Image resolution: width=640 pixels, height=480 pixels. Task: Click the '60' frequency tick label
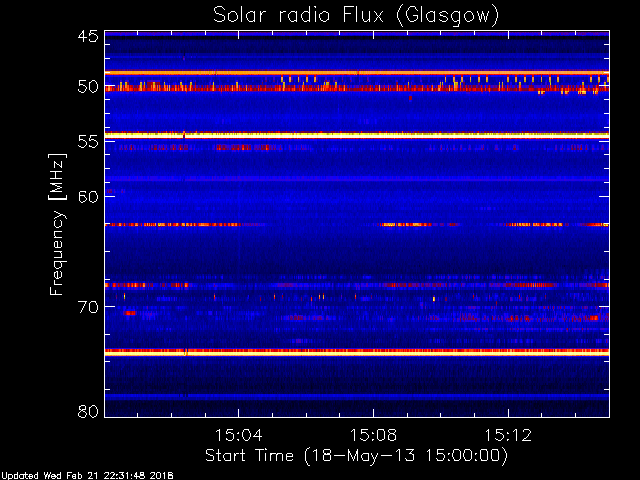[x=88, y=197]
